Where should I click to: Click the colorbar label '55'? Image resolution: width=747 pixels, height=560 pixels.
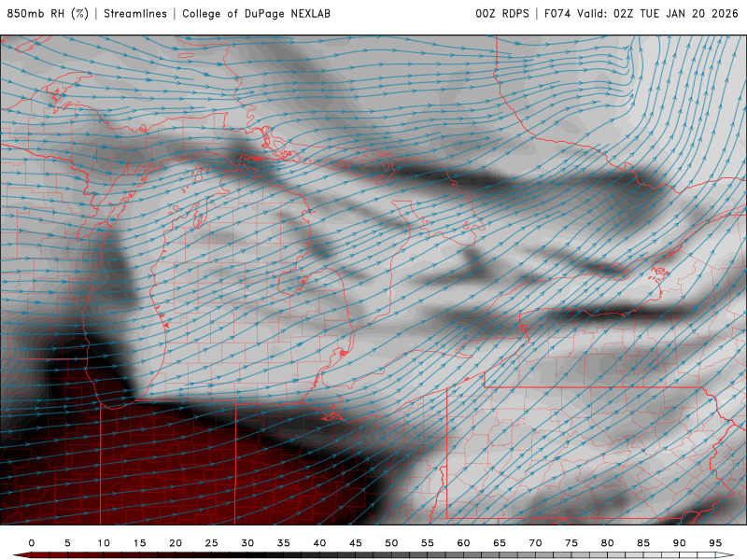click(428, 543)
